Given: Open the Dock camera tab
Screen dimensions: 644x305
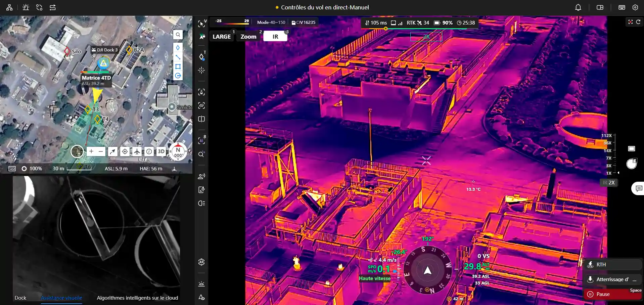Looking at the screenshot, I should [20, 298].
